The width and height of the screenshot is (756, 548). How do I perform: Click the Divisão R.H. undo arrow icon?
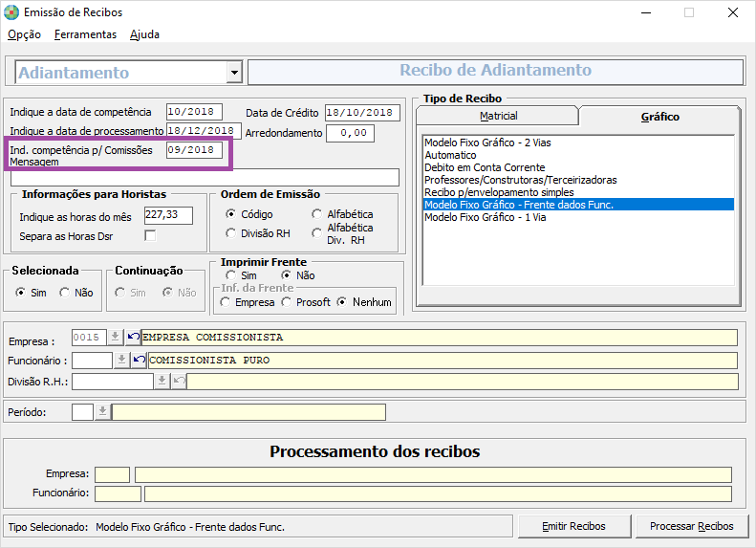point(179,381)
